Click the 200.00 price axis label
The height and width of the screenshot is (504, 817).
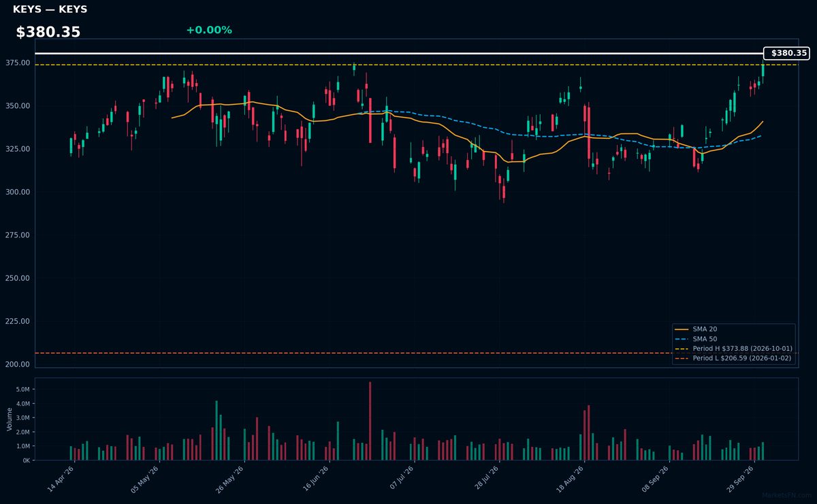[x=18, y=365]
